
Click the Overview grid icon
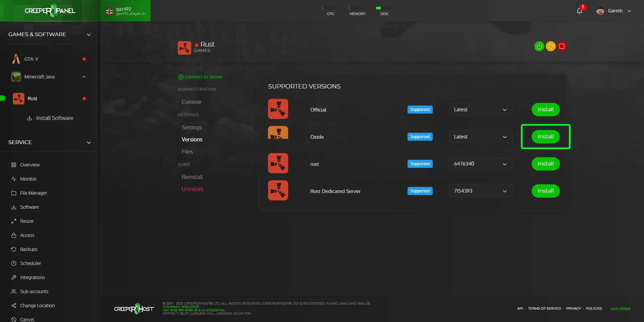[14, 165]
